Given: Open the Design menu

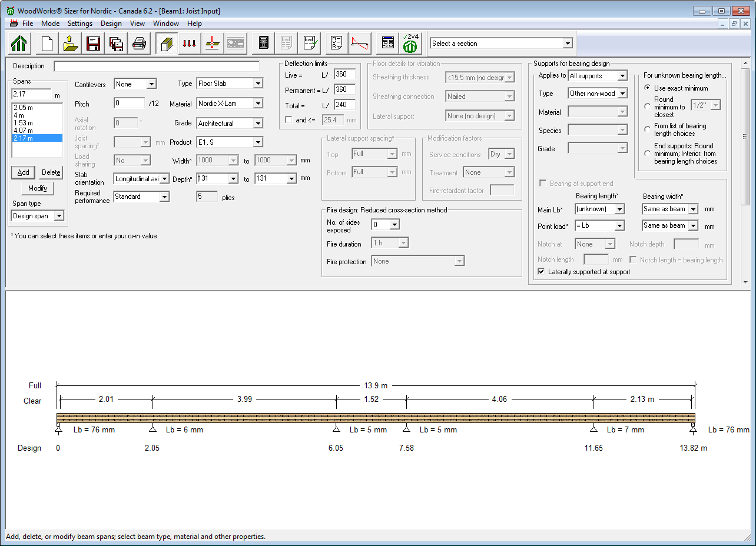Looking at the screenshot, I should pos(111,24).
